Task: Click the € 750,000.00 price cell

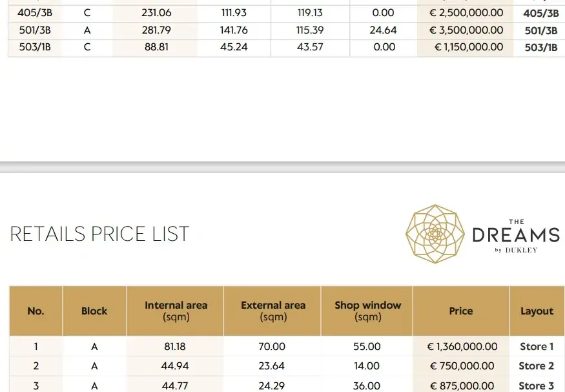Action: [x=462, y=366]
